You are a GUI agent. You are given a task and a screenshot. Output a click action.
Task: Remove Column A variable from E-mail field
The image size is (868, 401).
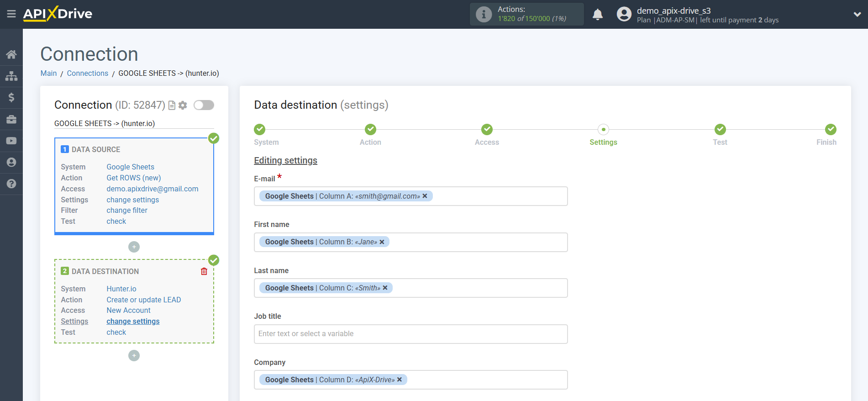pyautogui.click(x=425, y=196)
